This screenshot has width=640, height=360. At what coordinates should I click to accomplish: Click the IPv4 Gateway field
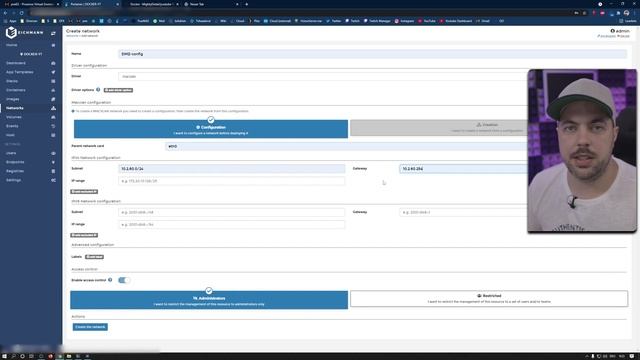pos(463,169)
